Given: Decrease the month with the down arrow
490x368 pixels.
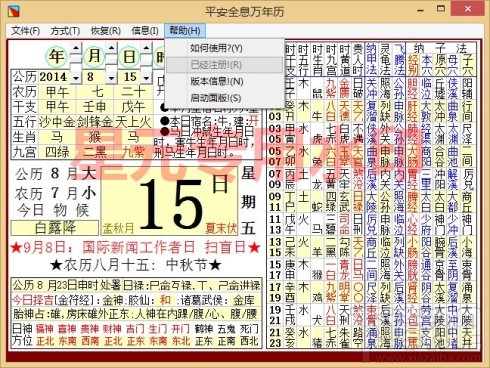Looking at the screenshot, I should (111, 78).
